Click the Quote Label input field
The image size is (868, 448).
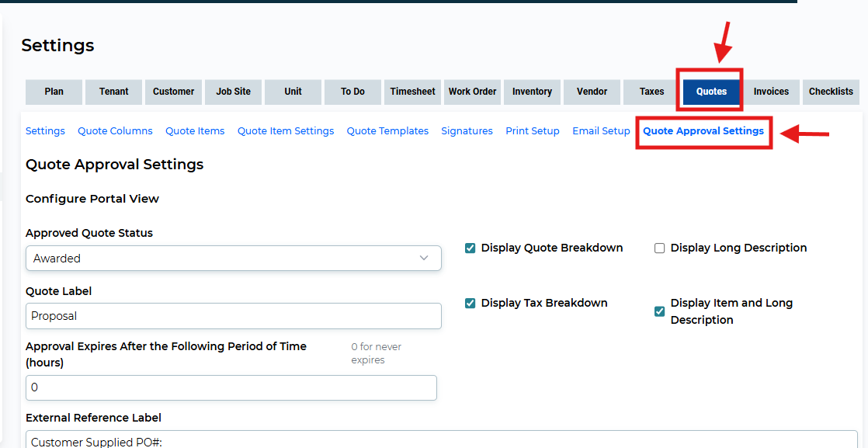(234, 316)
